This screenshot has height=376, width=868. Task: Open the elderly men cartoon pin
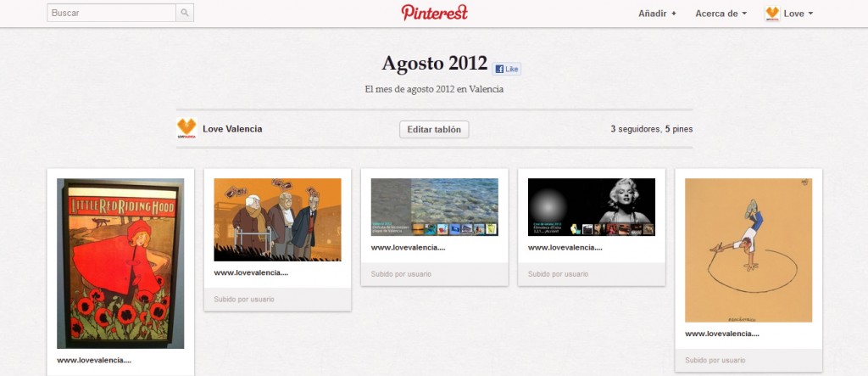point(277,219)
